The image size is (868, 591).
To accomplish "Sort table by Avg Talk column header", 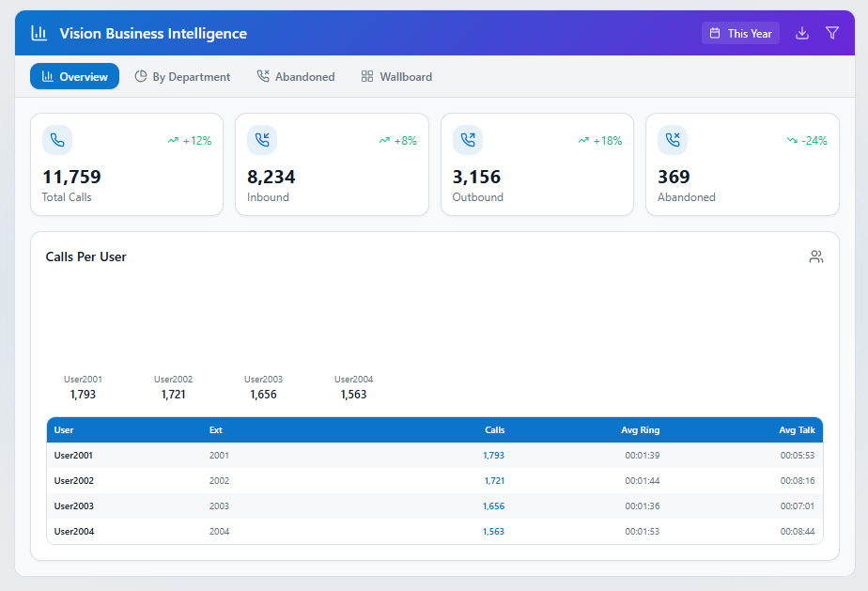I will pos(797,430).
